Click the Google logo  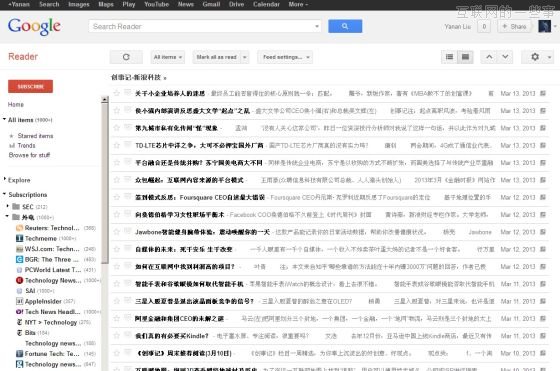coord(34,26)
